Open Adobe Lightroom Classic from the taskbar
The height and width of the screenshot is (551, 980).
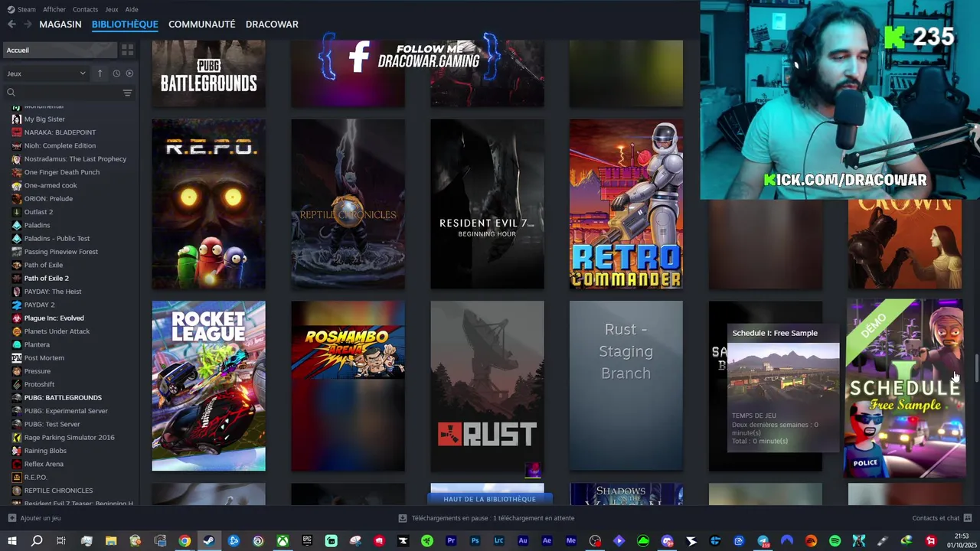[x=499, y=541]
